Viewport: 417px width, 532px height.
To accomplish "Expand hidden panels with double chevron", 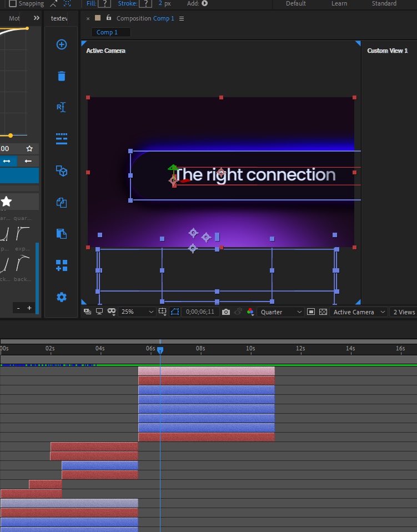I will 36,18.
